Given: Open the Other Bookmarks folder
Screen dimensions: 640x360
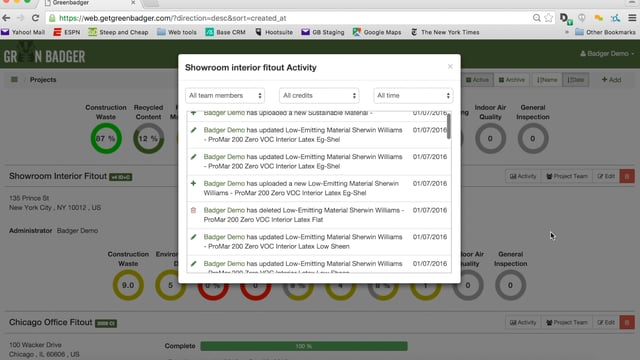Looking at the screenshot, I should coord(605,32).
